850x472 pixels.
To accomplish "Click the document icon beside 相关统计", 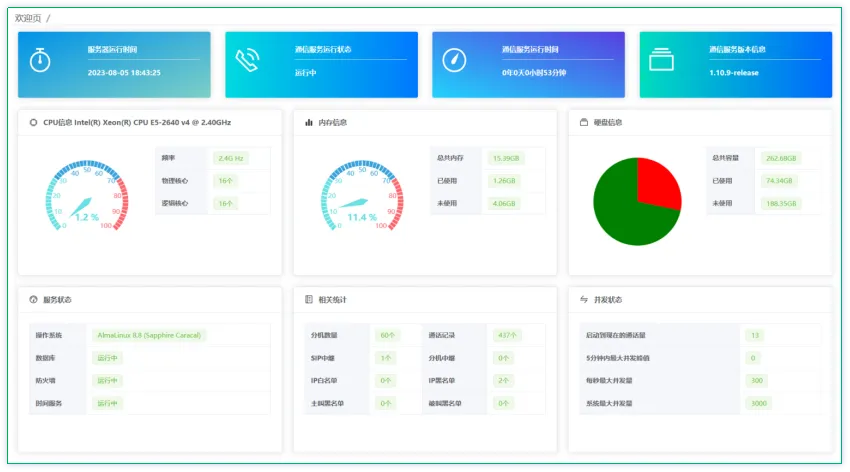I will pyautogui.click(x=309, y=300).
